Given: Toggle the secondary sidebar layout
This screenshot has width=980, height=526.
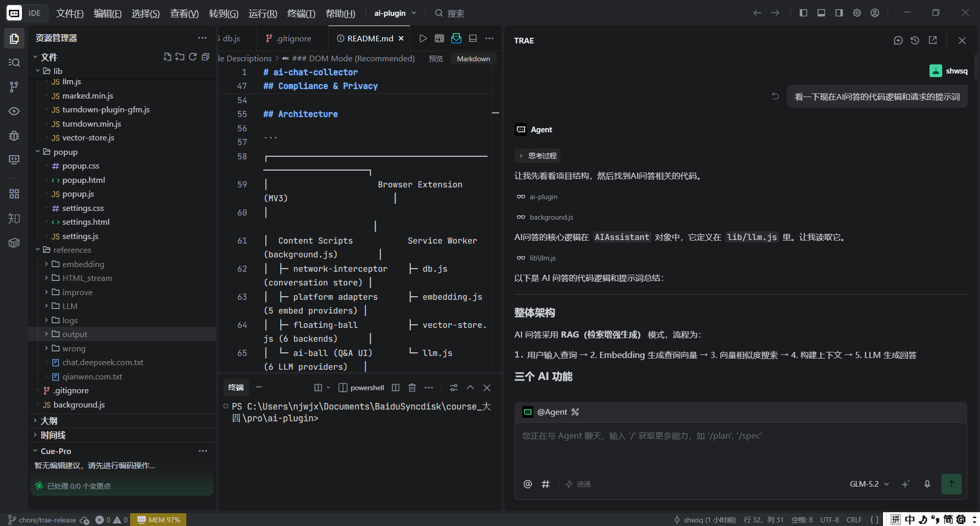Looking at the screenshot, I should click(839, 13).
